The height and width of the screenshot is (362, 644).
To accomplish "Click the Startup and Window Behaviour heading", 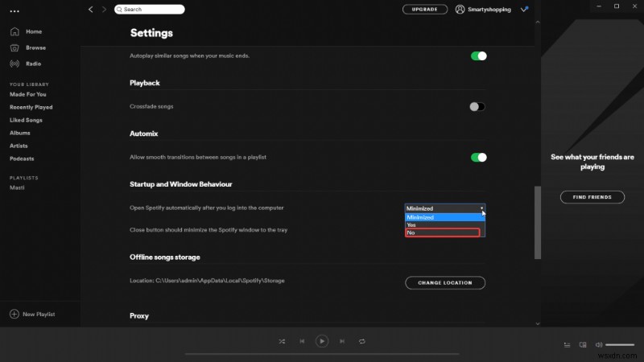I will click(x=180, y=184).
